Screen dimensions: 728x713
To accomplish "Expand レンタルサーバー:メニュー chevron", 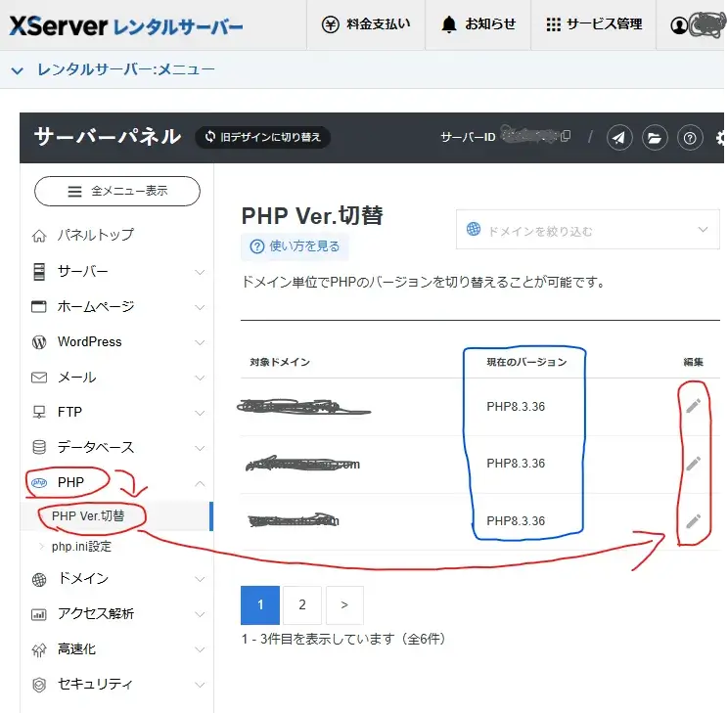I will tap(18, 71).
